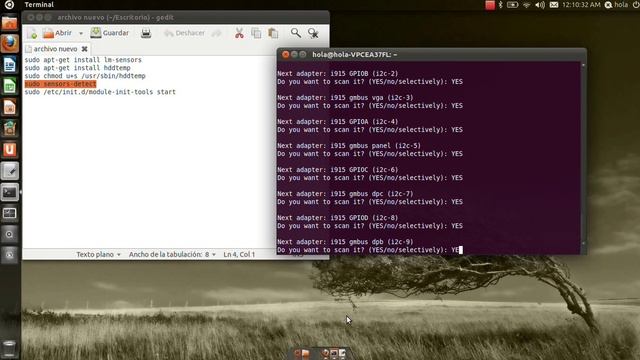Minimize the terminal window

click(x=294, y=54)
